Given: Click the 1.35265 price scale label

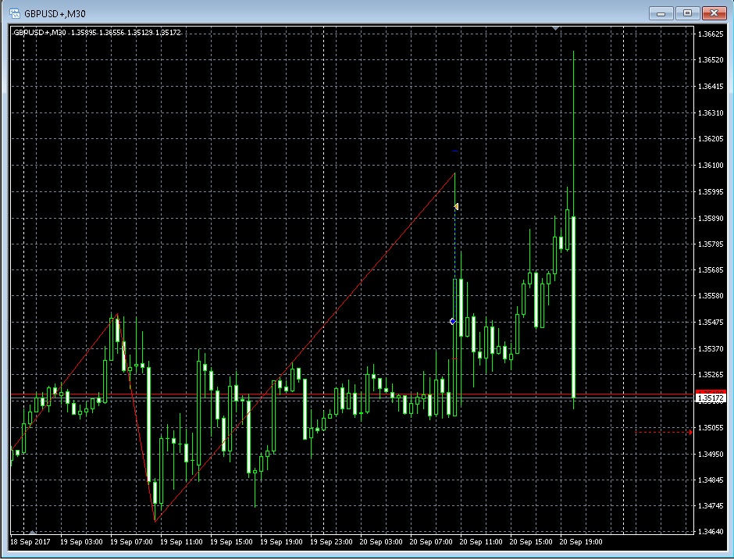Looking at the screenshot, I should click(x=710, y=375).
